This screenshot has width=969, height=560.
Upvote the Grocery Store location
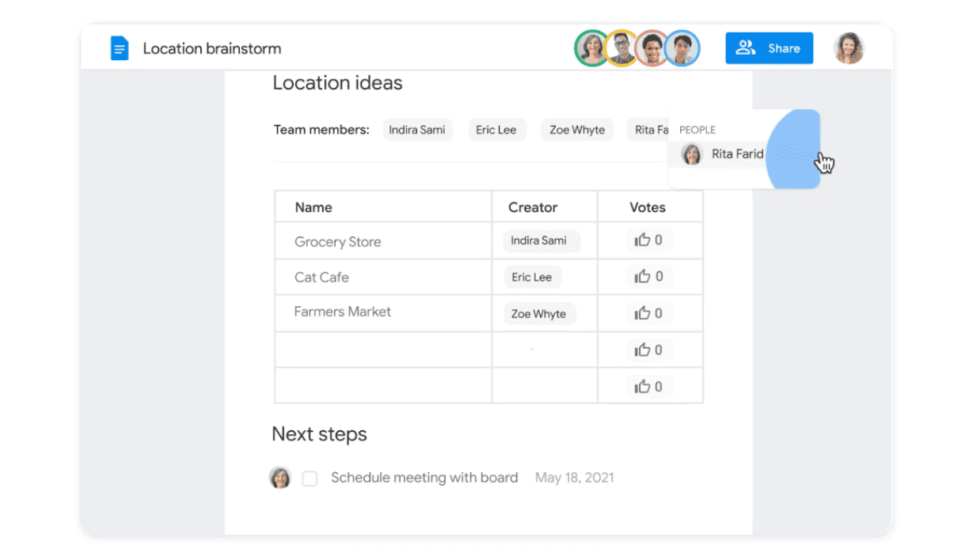click(649, 240)
